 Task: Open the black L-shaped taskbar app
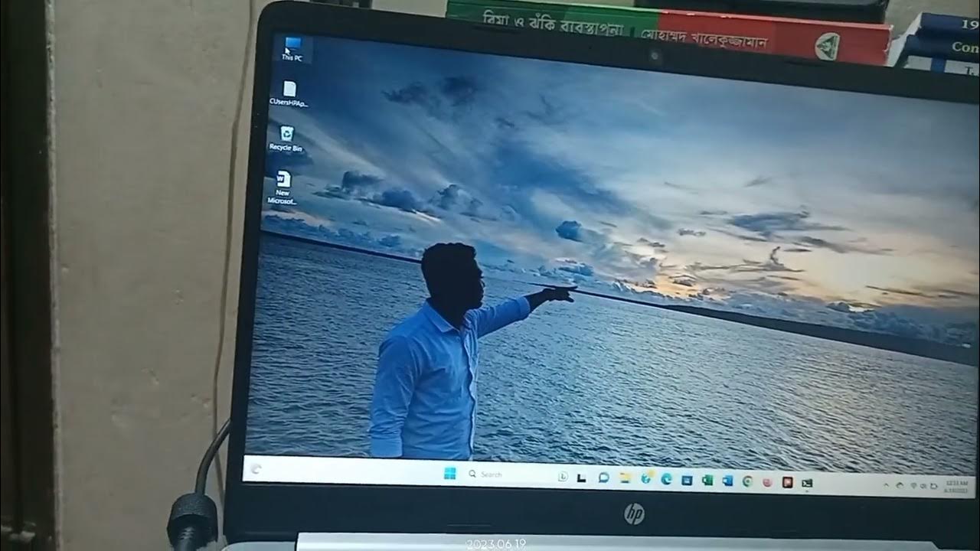(x=581, y=478)
